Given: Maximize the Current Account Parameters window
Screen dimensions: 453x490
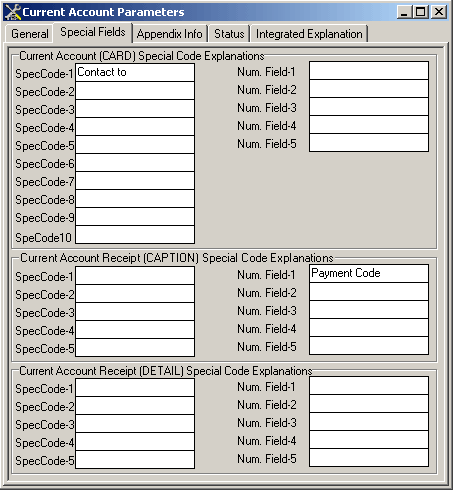Looking at the screenshot, I should point(421,12).
